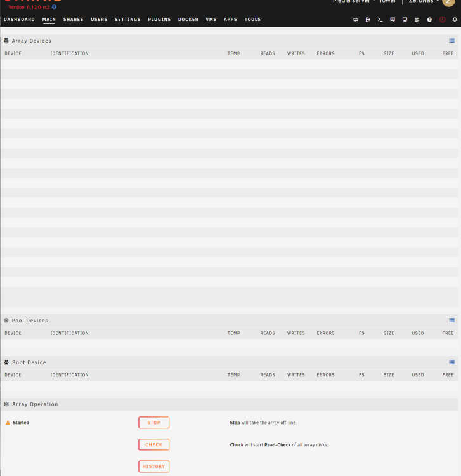The height and width of the screenshot is (476, 461).
Task: Open the feedback speech-bubble icon
Action: coord(393,20)
